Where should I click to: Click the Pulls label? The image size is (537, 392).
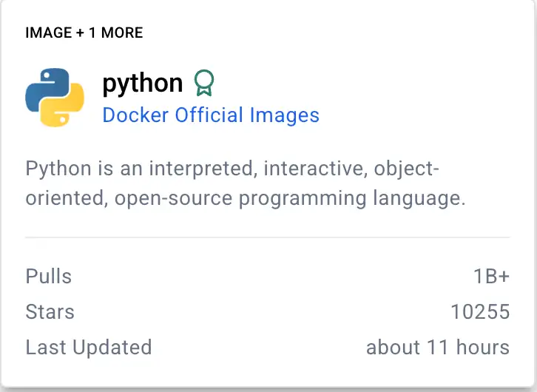click(x=49, y=276)
